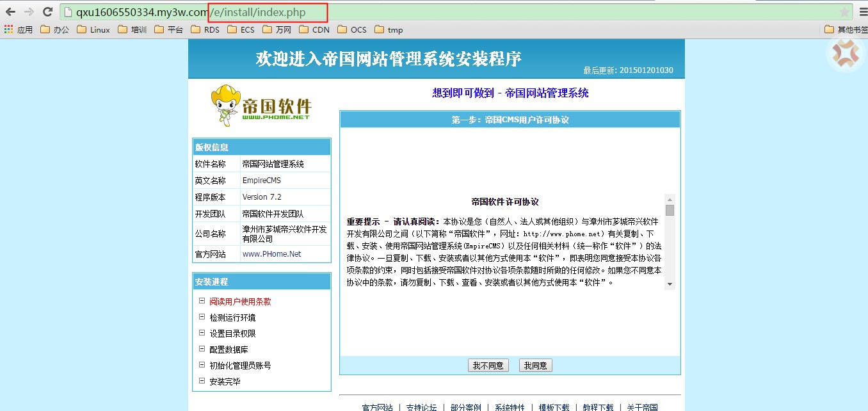Click the box icon beside 配置数据库
The width and height of the screenshot is (868, 411).
coord(202,349)
